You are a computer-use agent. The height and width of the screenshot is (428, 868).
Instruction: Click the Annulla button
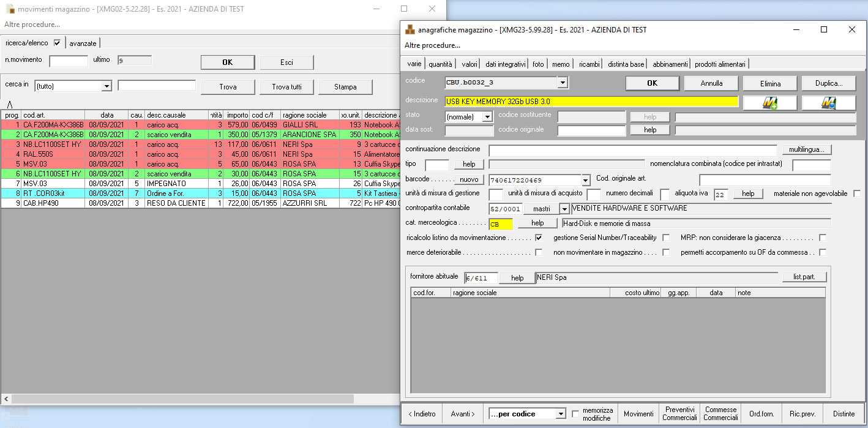click(711, 83)
